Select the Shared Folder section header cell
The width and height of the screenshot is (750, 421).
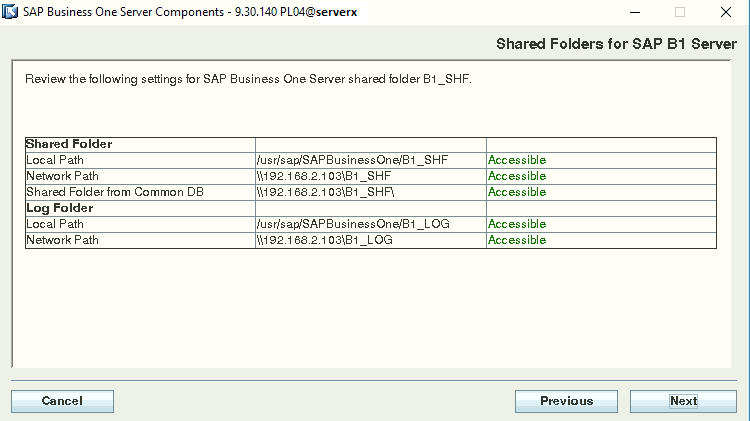point(69,144)
